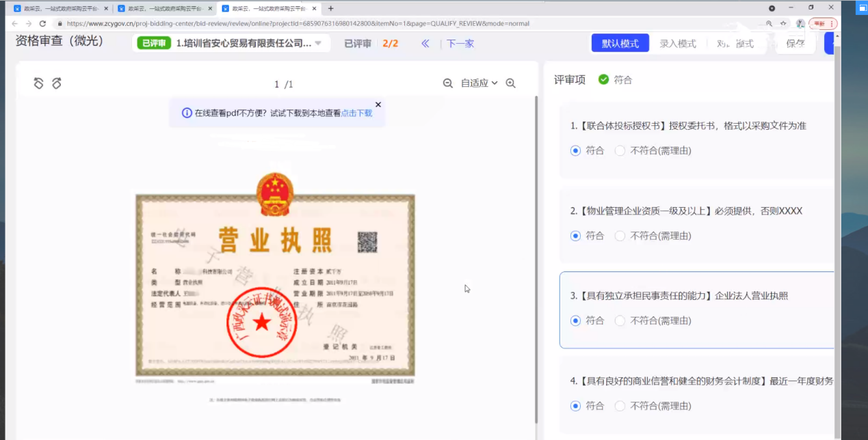This screenshot has width=868, height=440.
Task: Rotate the document clockwise
Action: click(57, 83)
